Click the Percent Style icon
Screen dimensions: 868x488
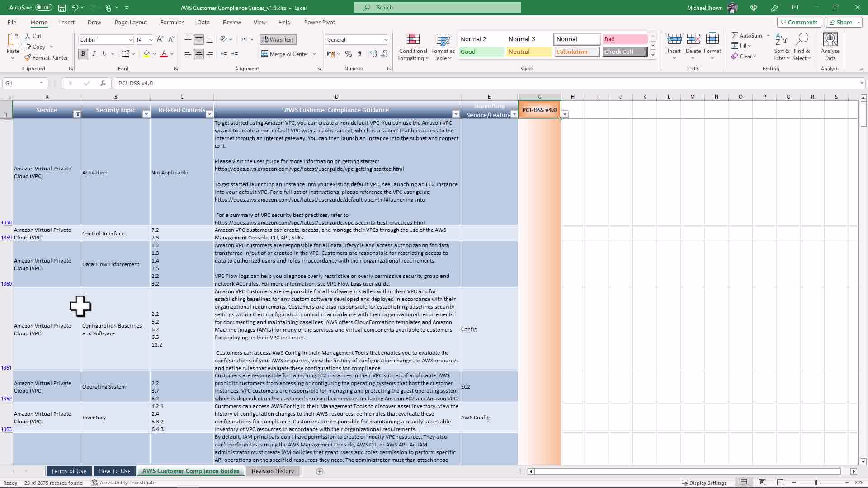tap(348, 54)
